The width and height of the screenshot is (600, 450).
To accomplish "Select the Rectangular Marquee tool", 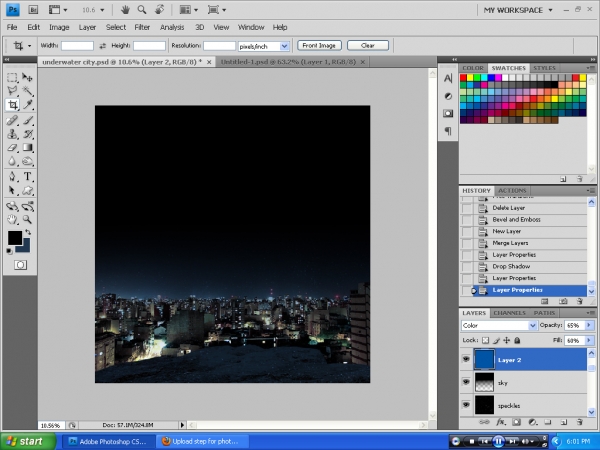I will coord(12,78).
